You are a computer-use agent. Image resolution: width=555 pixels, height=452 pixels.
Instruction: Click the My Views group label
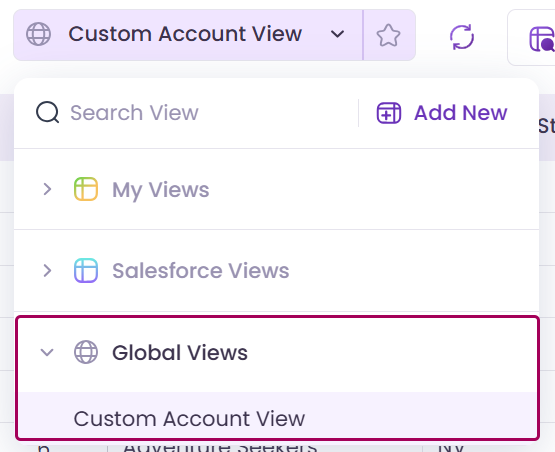click(x=161, y=190)
